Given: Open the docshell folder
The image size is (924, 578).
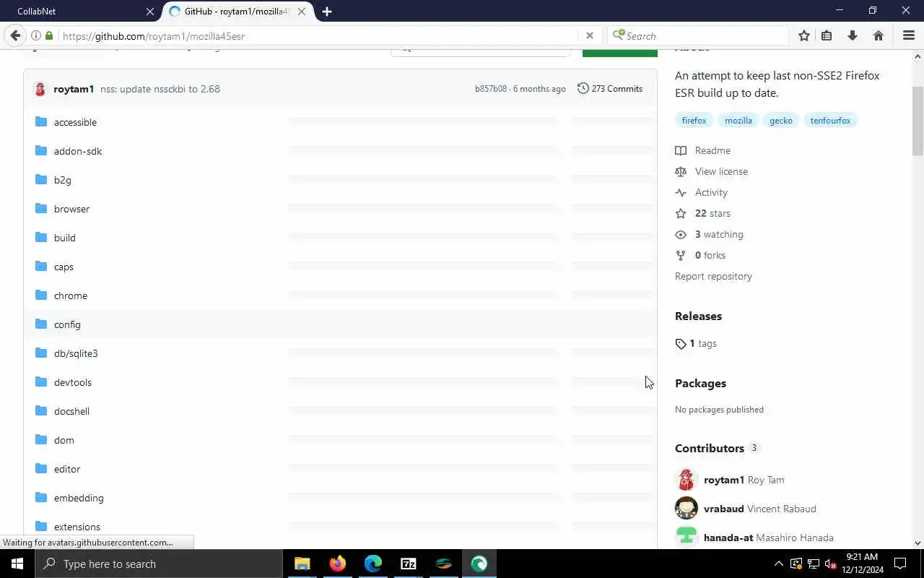Looking at the screenshot, I should pyautogui.click(x=71, y=411).
